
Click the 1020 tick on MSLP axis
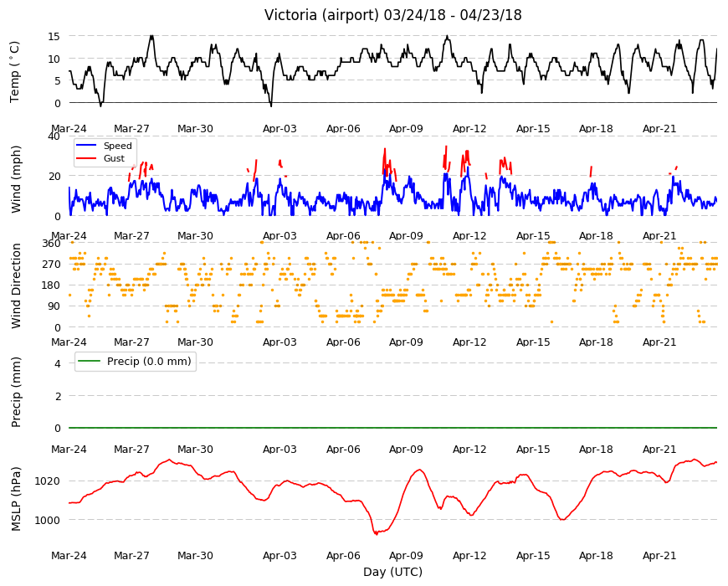pyautogui.click(x=49, y=481)
